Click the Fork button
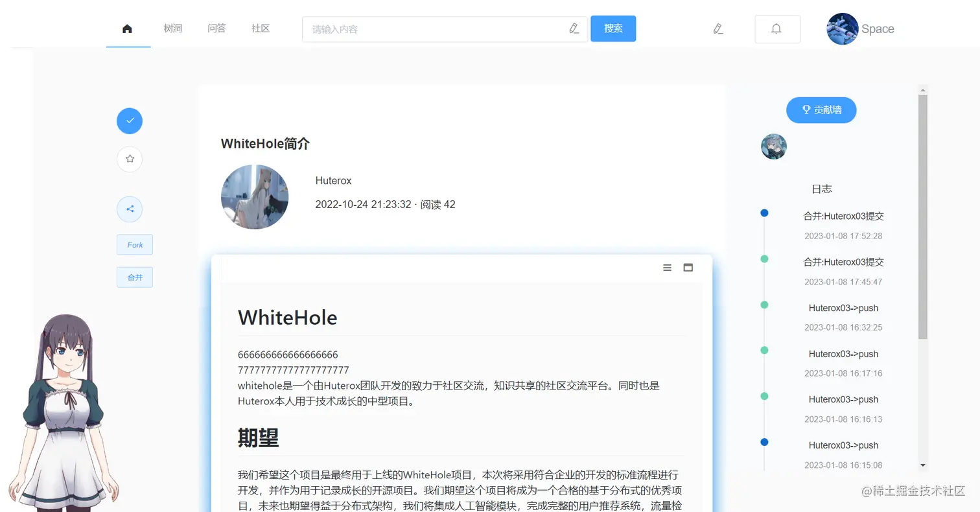Screen dimensions: 980x512 134,244
